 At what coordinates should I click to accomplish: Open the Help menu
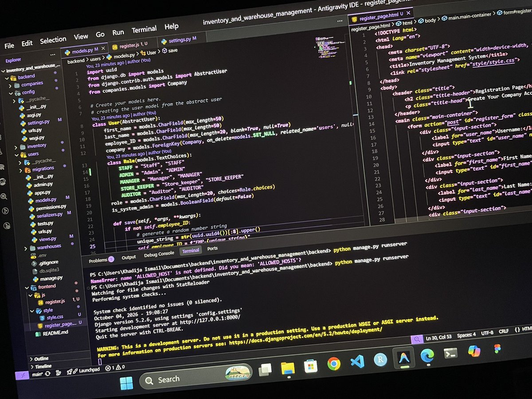pyautogui.click(x=171, y=27)
